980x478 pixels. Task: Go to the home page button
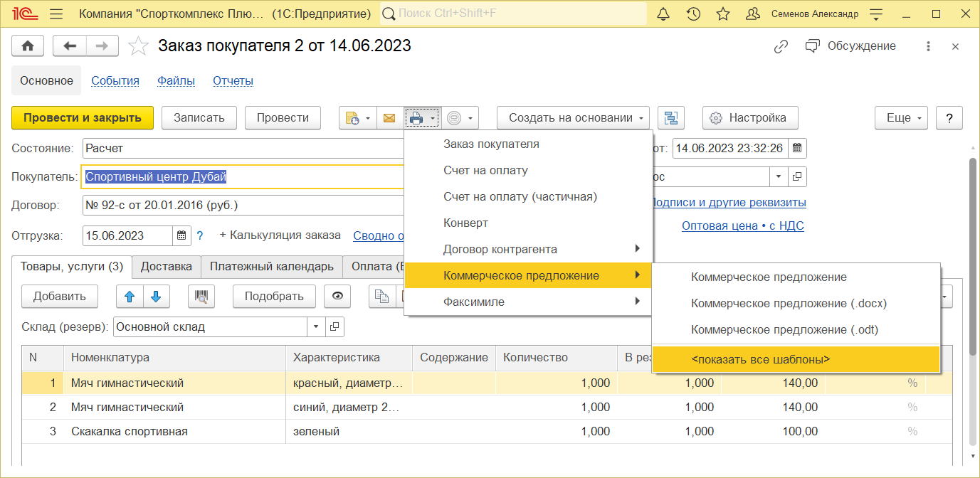click(28, 46)
